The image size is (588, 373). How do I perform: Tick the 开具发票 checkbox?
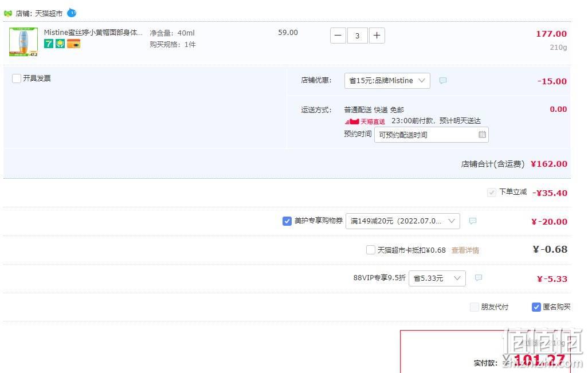(x=17, y=78)
